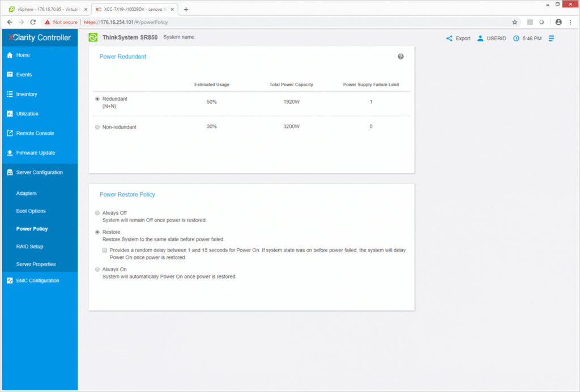This screenshot has width=580, height=392.
Task: Click the 30% estimated usage value
Action: click(212, 126)
